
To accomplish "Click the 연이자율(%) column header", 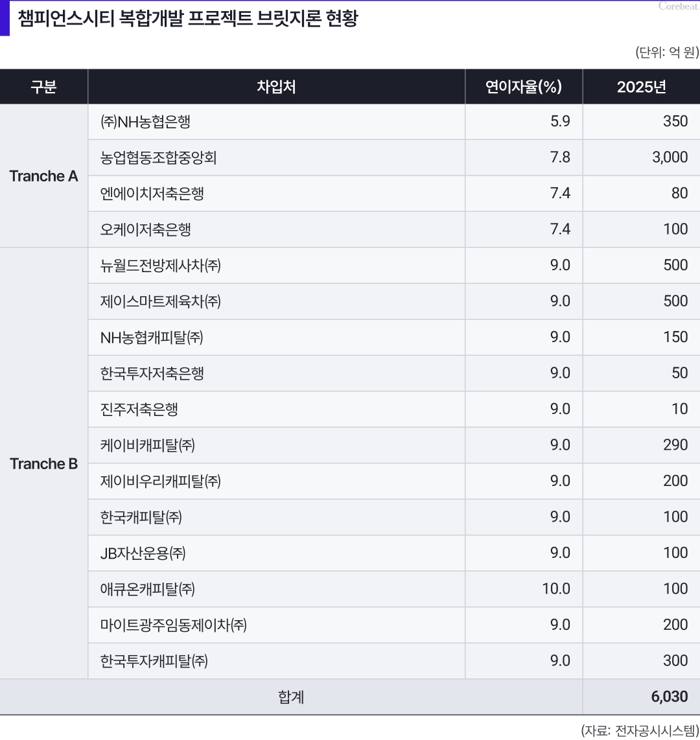I will 524,87.
